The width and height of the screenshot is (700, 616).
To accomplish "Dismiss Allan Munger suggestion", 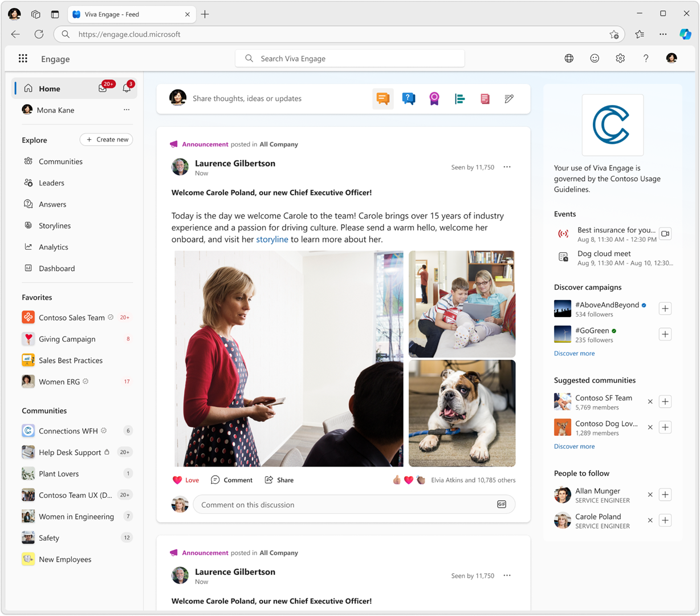I will 650,495.
